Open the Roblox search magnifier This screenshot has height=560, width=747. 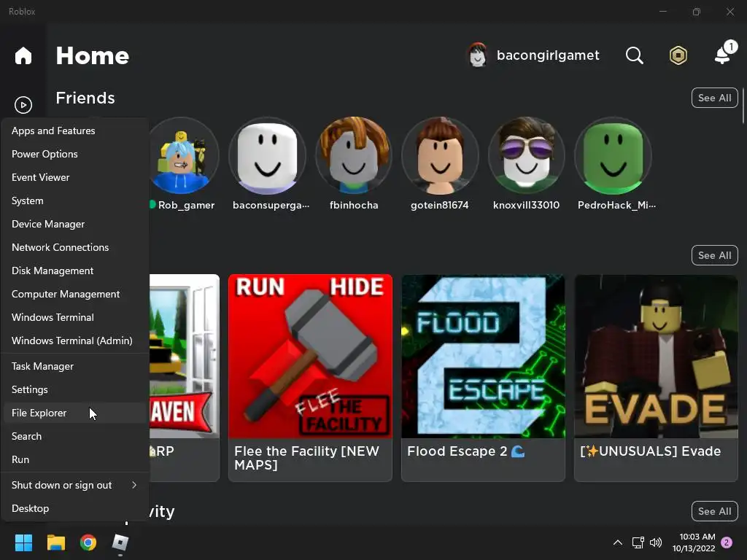[634, 55]
